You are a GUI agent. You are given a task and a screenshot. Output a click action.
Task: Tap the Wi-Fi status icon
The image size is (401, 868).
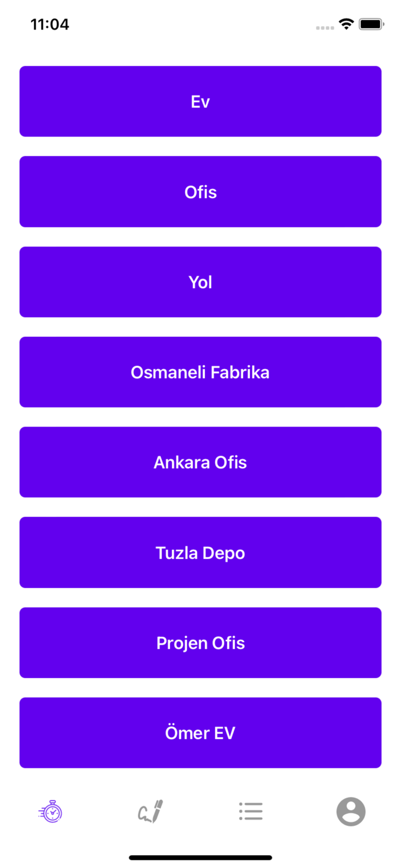(x=345, y=24)
